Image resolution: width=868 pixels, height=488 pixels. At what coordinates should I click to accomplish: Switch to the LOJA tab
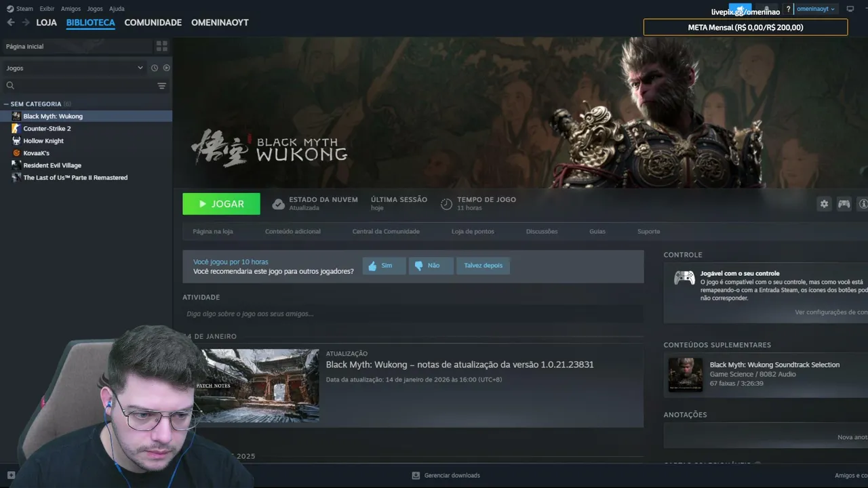click(46, 22)
